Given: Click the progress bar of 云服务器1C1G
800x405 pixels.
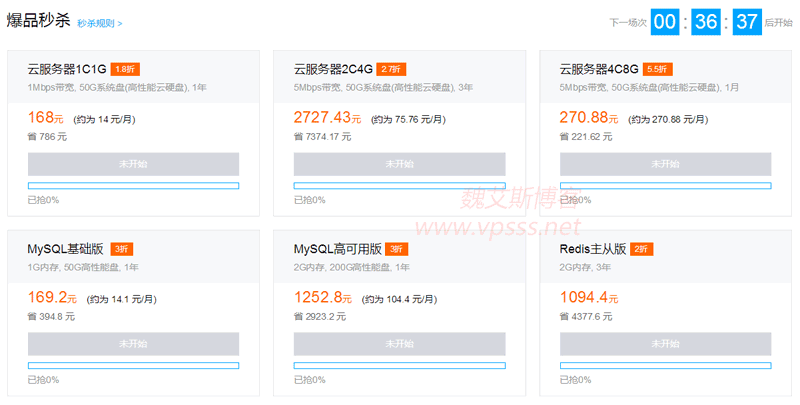Looking at the screenshot, I should tap(133, 185).
